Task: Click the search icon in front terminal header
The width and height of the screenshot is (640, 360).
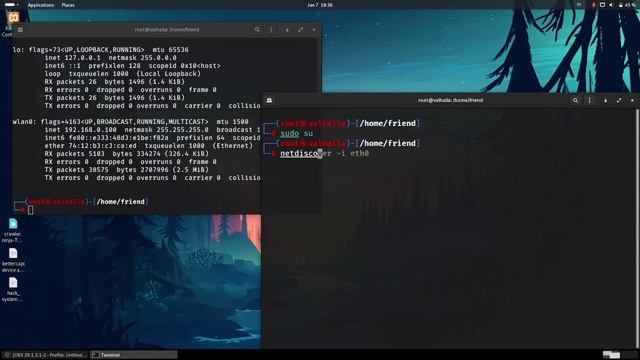Action: [x=575, y=100]
